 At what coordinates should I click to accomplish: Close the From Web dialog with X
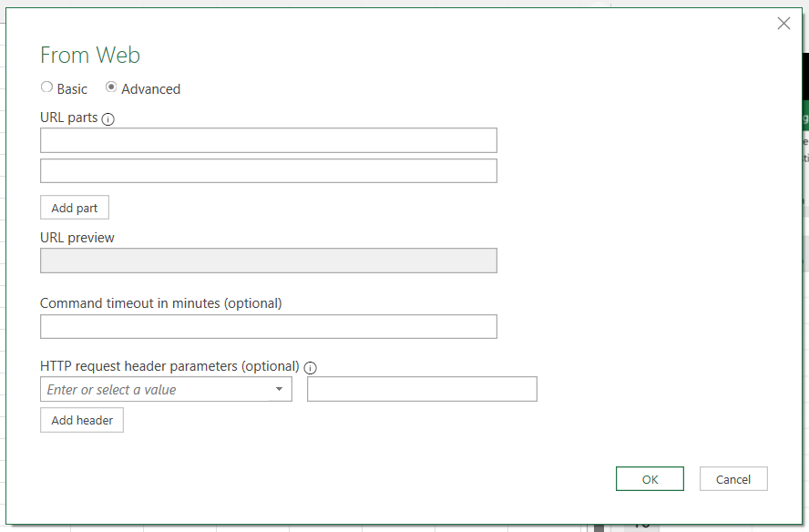(x=783, y=24)
